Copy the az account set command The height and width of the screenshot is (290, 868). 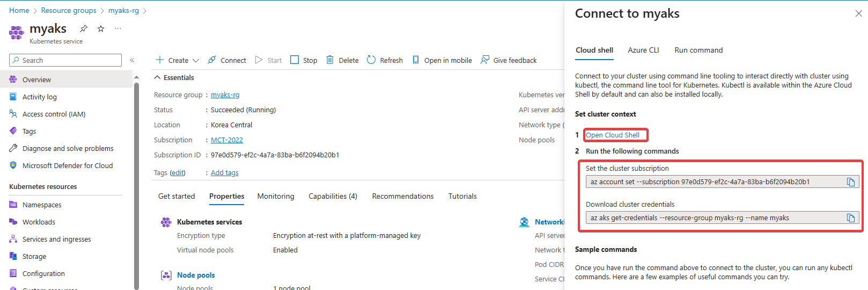click(x=851, y=182)
